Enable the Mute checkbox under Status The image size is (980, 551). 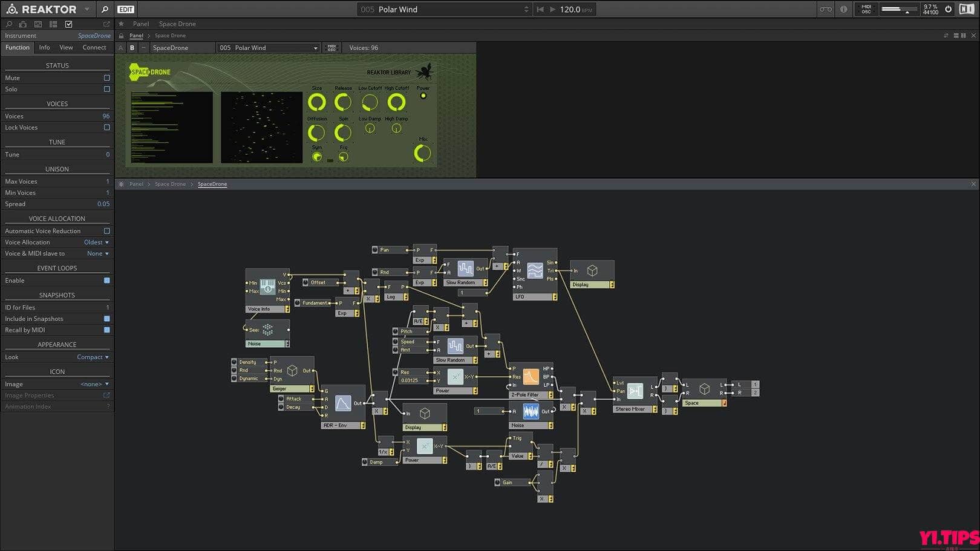pos(107,77)
